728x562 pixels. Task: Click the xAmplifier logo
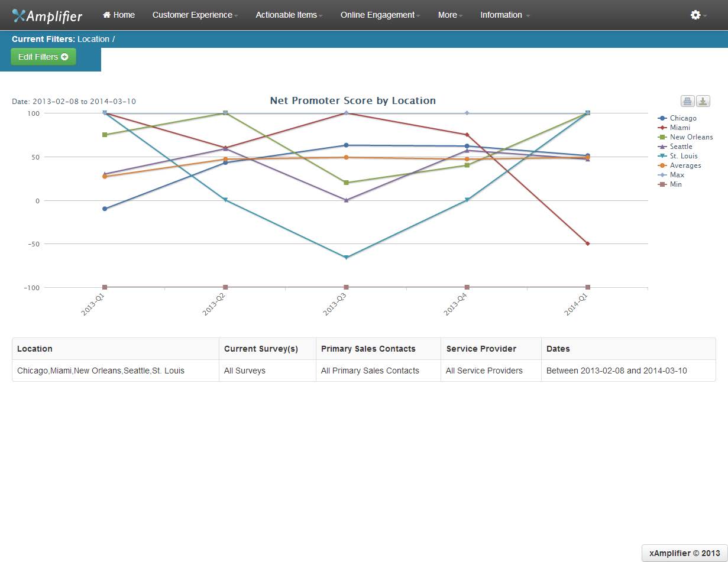(47, 15)
